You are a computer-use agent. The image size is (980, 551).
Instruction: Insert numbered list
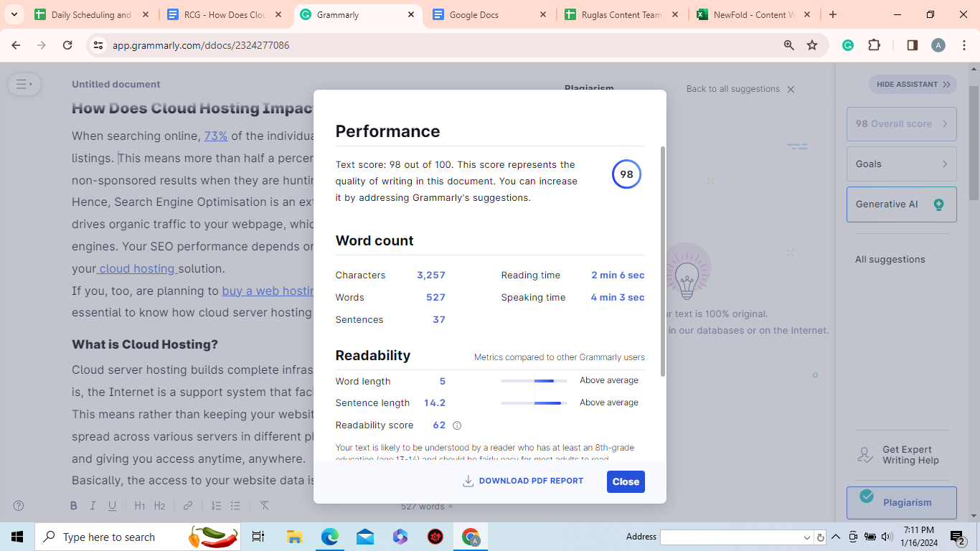[216, 506]
